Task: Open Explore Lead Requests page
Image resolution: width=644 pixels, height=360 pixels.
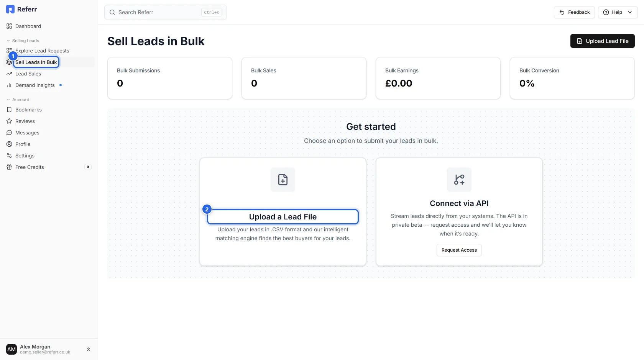Action: coord(49,51)
